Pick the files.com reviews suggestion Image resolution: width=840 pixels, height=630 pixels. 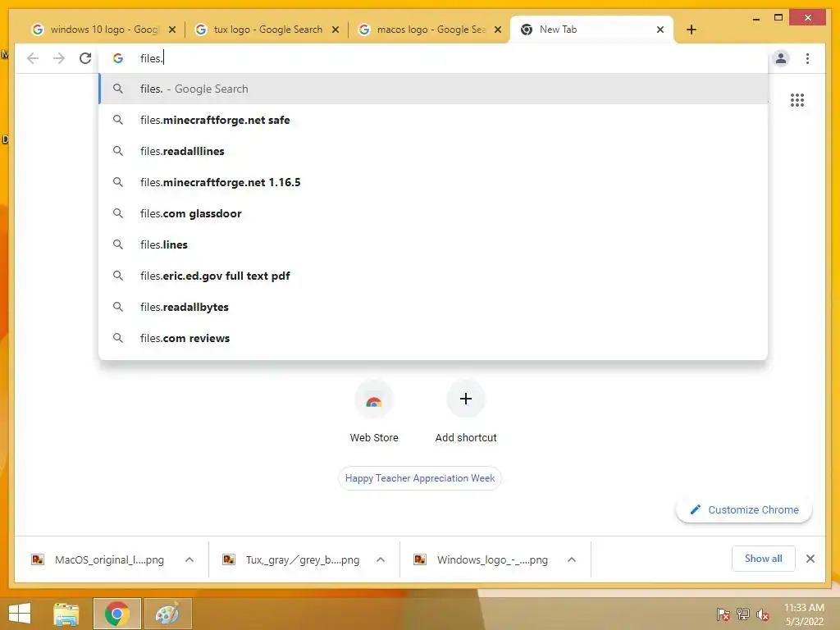pyautogui.click(x=433, y=338)
